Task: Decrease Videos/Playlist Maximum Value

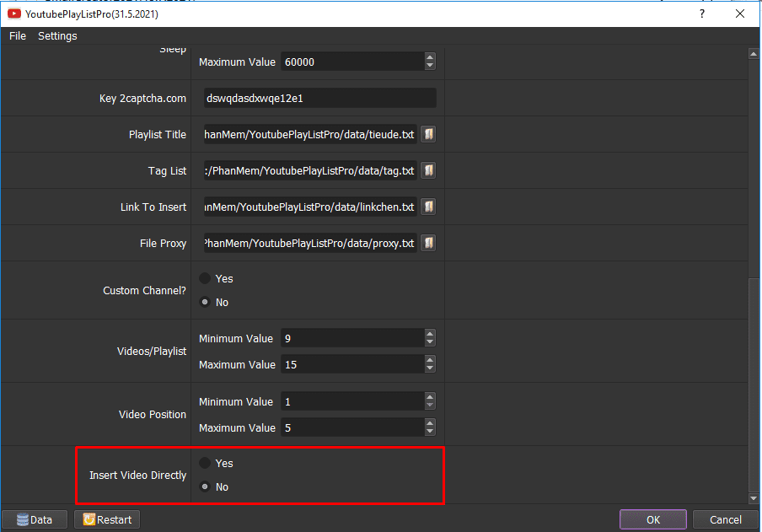Action: pyautogui.click(x=430, y=368)
